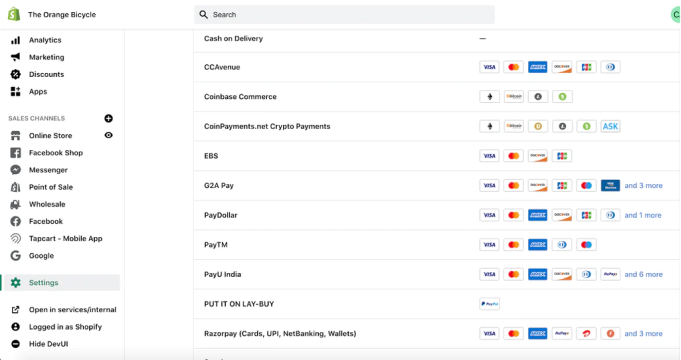Open the Analytics section
Screen dimensions: 681x360
(45, 40)
